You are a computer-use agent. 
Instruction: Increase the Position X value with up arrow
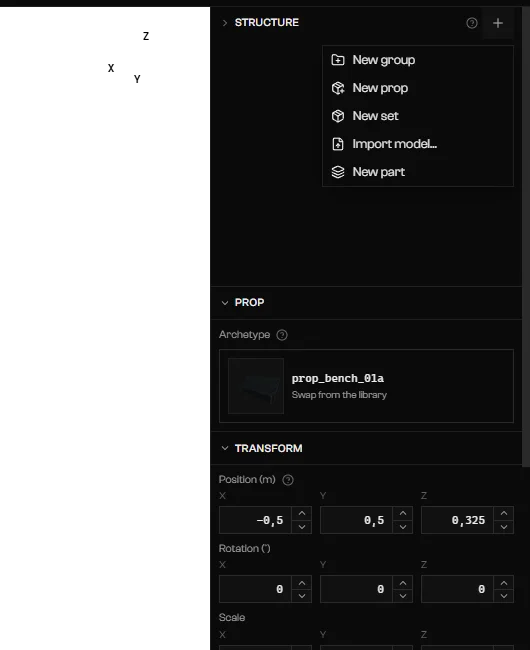(x=302, y=513)
